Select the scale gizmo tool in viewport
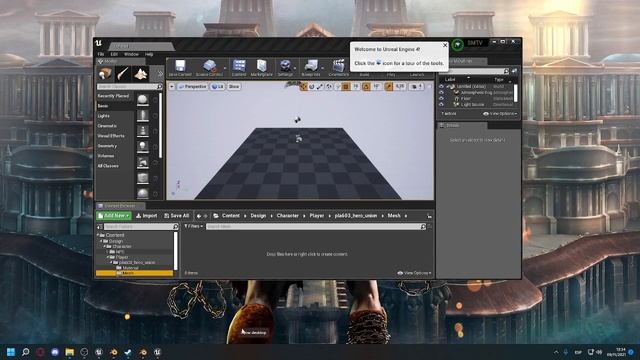This screenshot has width=640, height=360. pyautogui.click(x=320, y=87)
